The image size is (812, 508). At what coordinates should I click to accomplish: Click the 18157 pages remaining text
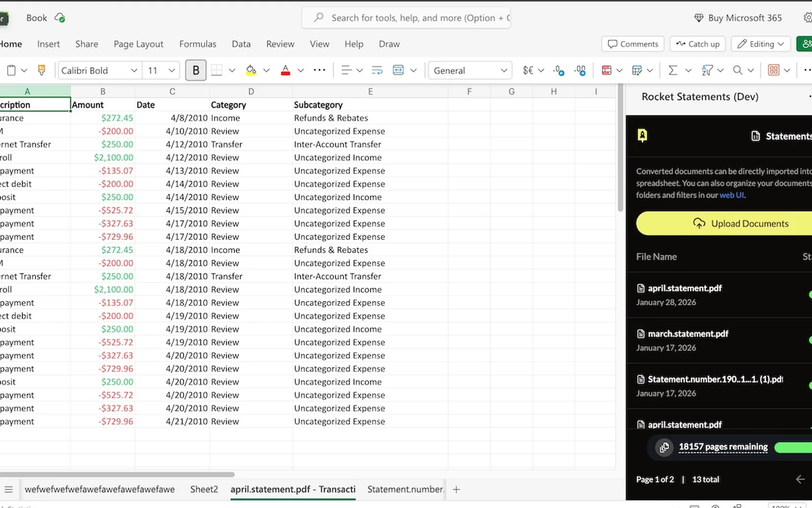723,447
